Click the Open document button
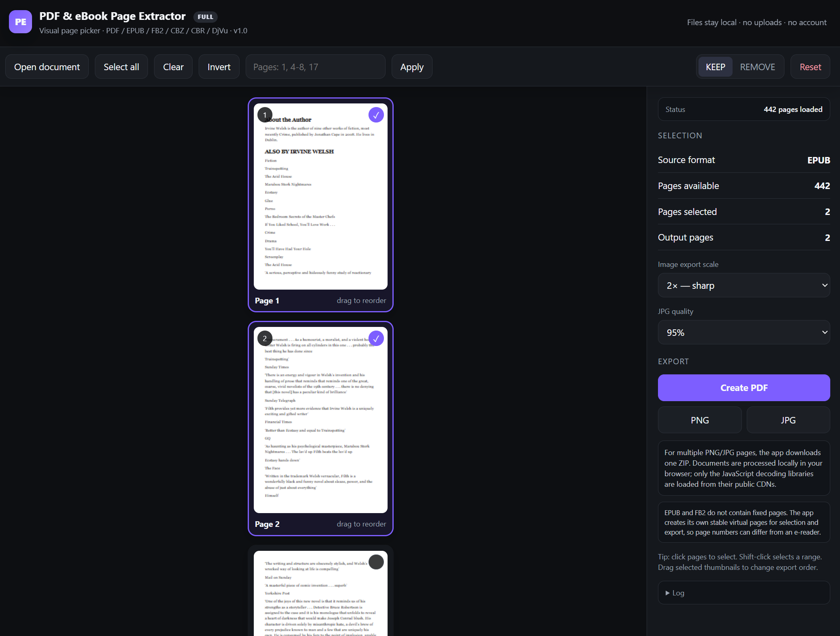Viewport: 840px width, 636px height. click(47, 67)
